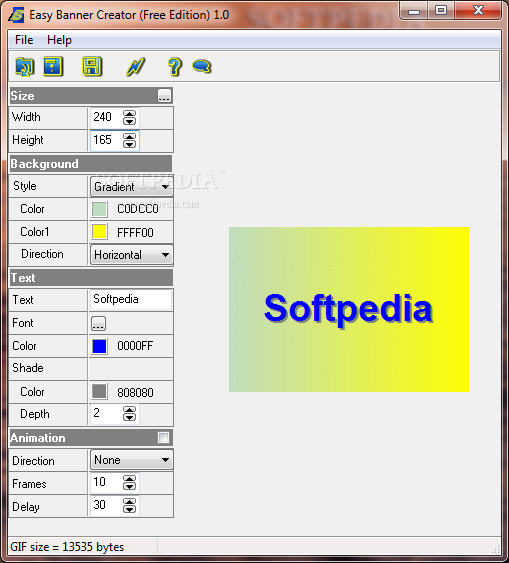Click the Text input field containing Softpedia
509x563 pixels.
click(131, 299)
